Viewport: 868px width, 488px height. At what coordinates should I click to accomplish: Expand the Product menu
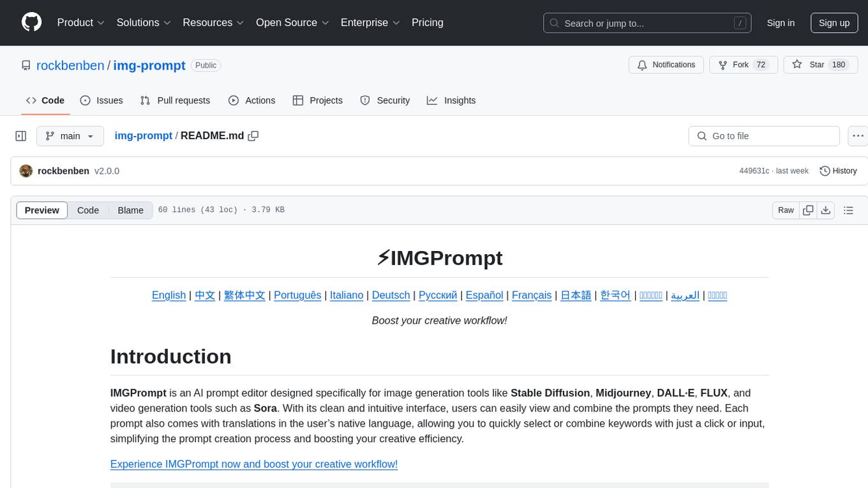click(81, 22)
